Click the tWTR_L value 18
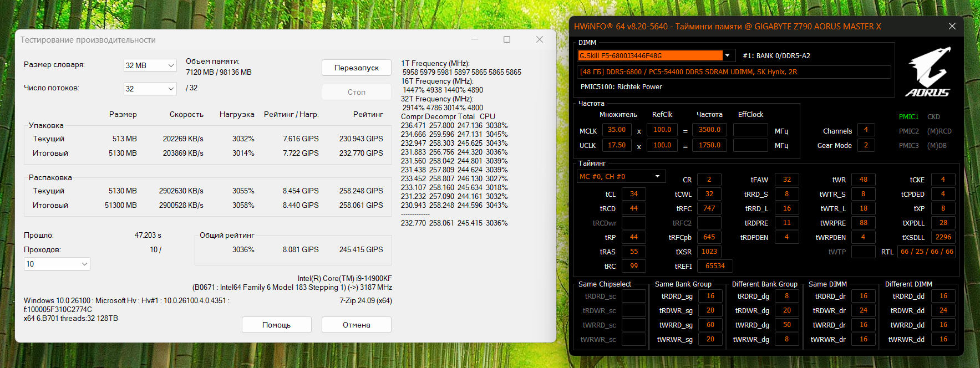The height and width of the screenshot is (368, 980). [864, 208]
